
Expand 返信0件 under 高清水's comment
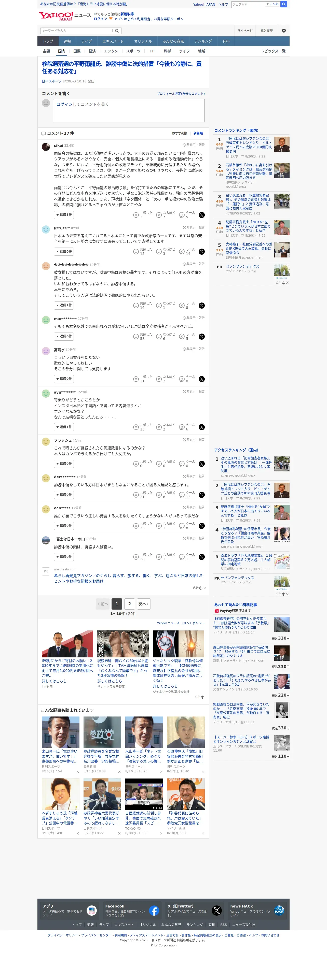click(x=64, y=379)
